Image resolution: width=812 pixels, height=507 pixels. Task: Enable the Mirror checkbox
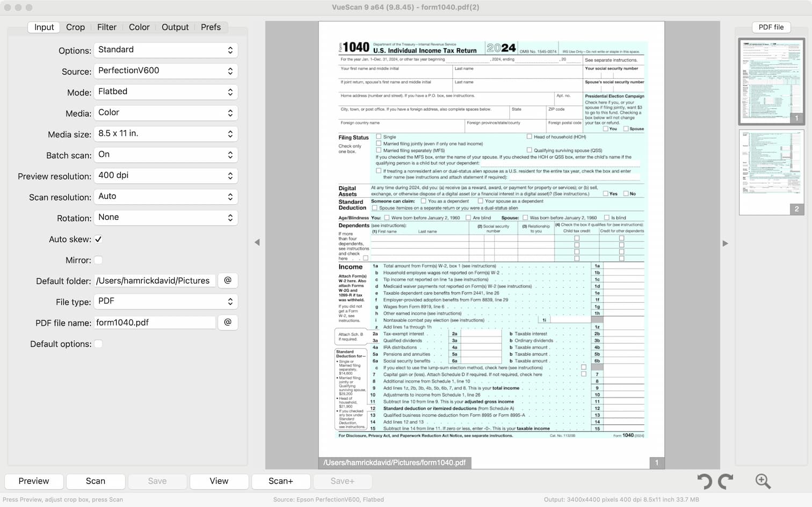click(x=98, y=260)
